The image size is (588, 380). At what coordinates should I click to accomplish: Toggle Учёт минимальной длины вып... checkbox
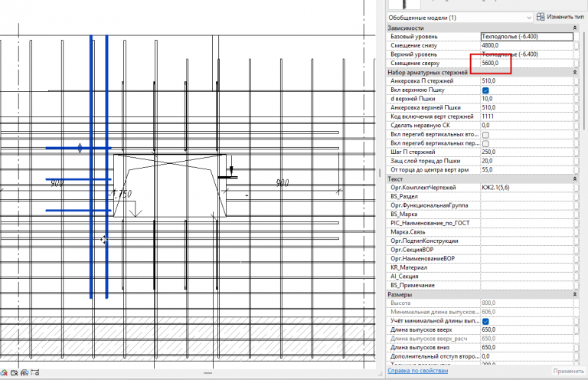tap(485, 321)
